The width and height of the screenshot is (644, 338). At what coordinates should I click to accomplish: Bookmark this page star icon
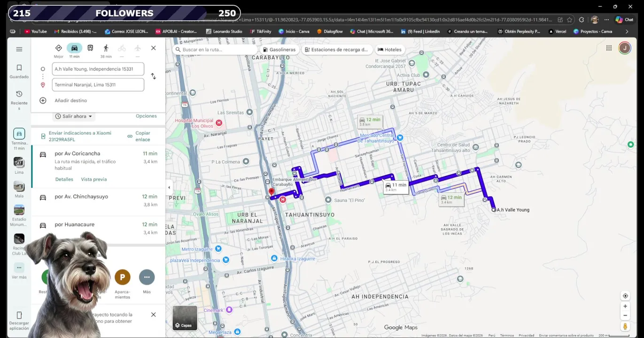point(570,20)
